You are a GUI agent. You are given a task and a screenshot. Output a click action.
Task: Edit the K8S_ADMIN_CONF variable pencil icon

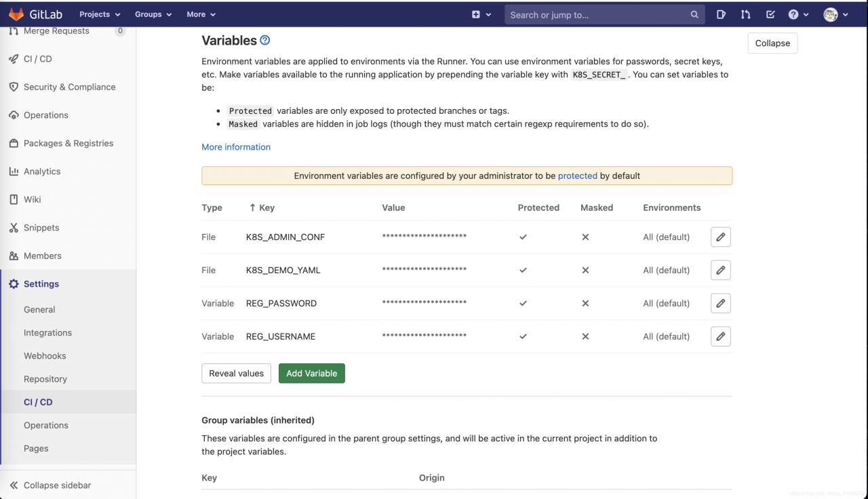coord(721,237)
